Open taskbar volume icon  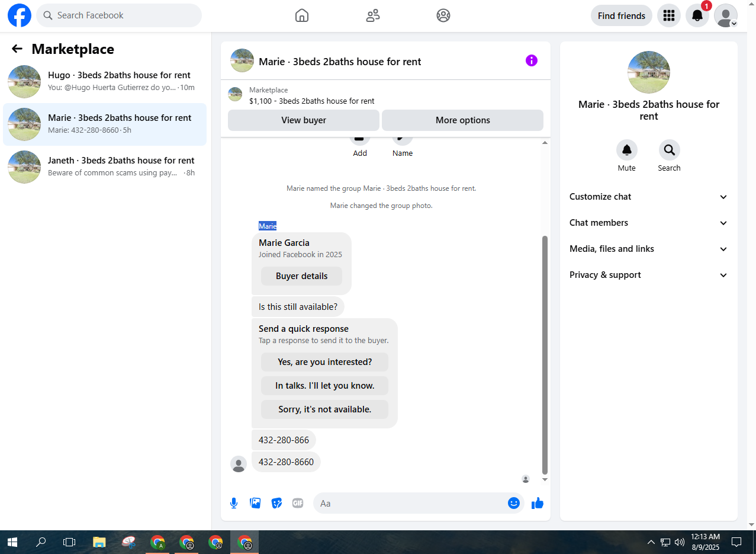tap(680, 542)
